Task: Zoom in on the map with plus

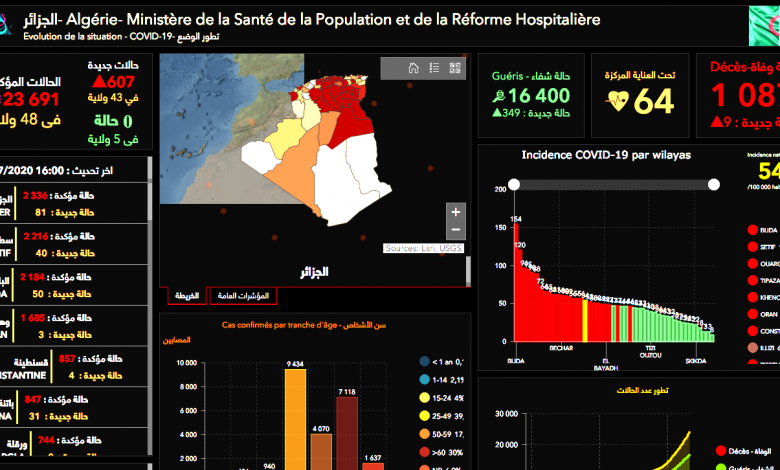Action: pos(456,212)
